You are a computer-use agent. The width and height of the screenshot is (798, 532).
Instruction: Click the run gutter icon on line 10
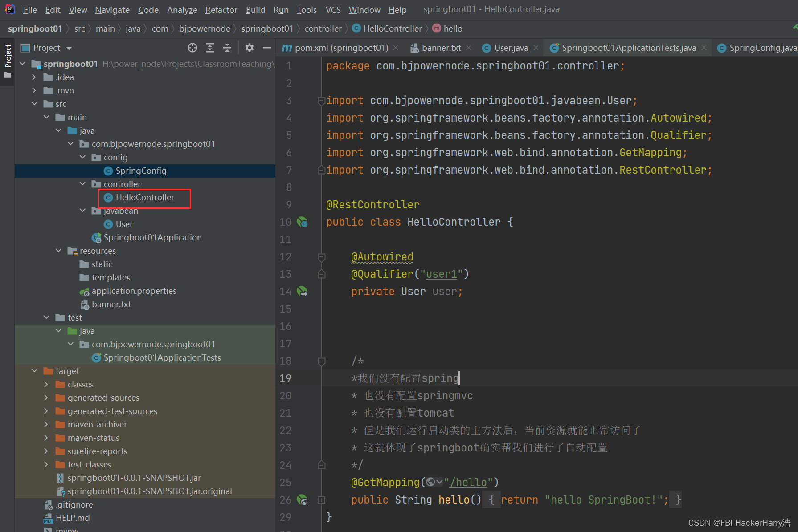tap(302, 222)
